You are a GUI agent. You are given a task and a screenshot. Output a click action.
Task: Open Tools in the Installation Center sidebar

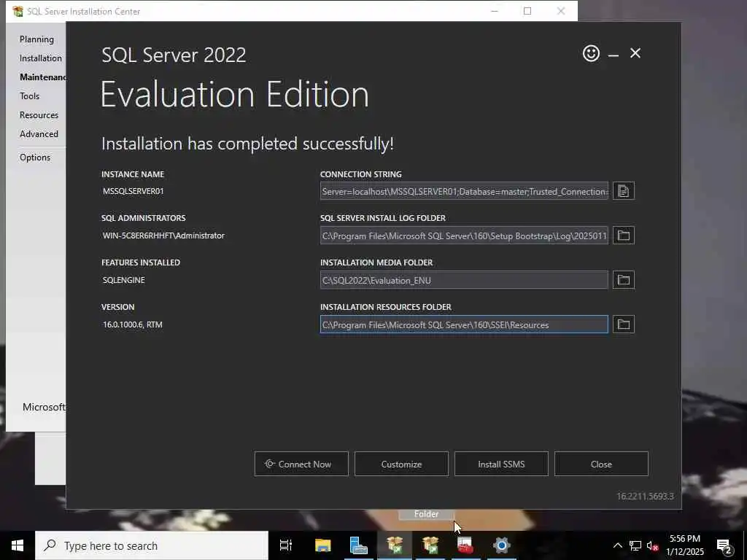click(29, 96)
